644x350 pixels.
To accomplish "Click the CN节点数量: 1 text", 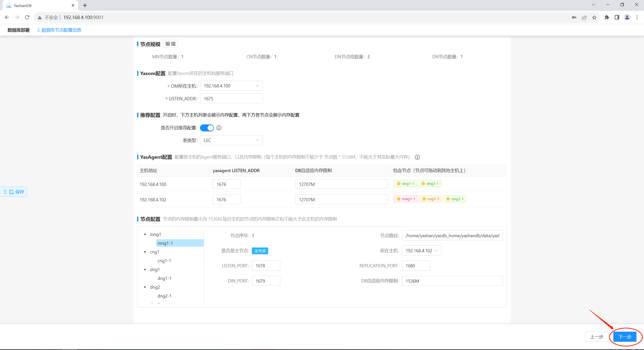I will (x=261, y=57).
